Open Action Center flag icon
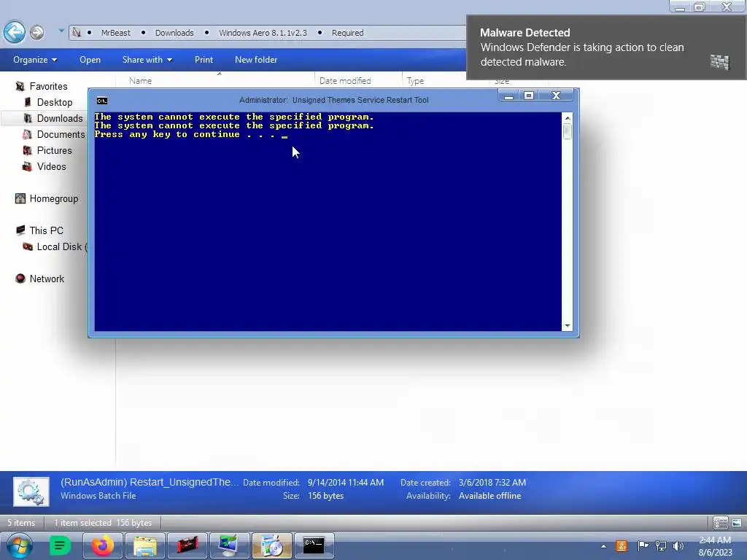Screen dimensions: 747x560 pos(643,546)
